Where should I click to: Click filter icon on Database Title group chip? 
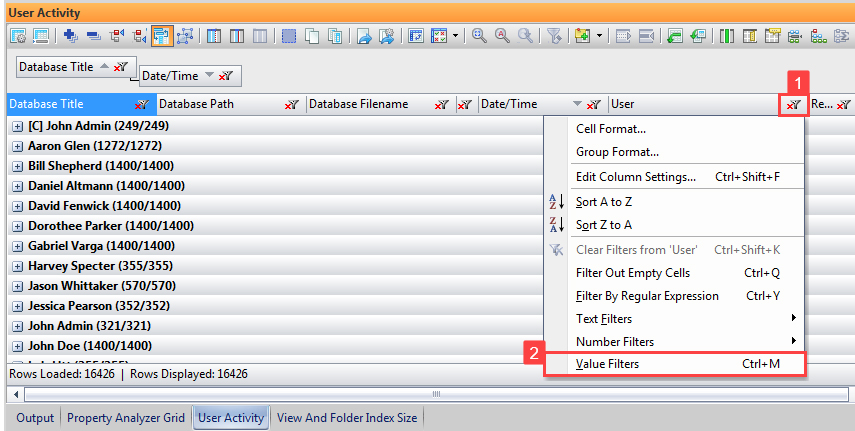pos(121,67)
